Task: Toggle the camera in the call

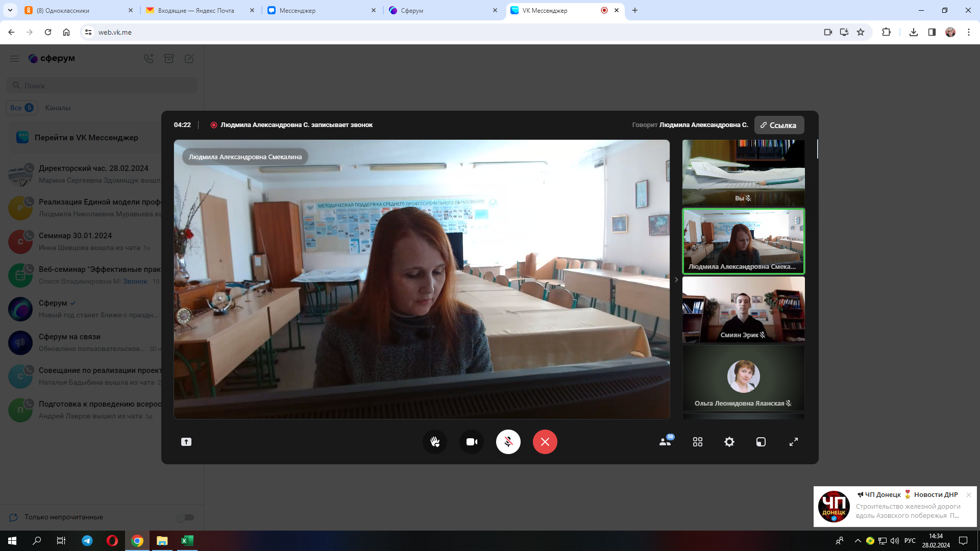Action: 472,442
